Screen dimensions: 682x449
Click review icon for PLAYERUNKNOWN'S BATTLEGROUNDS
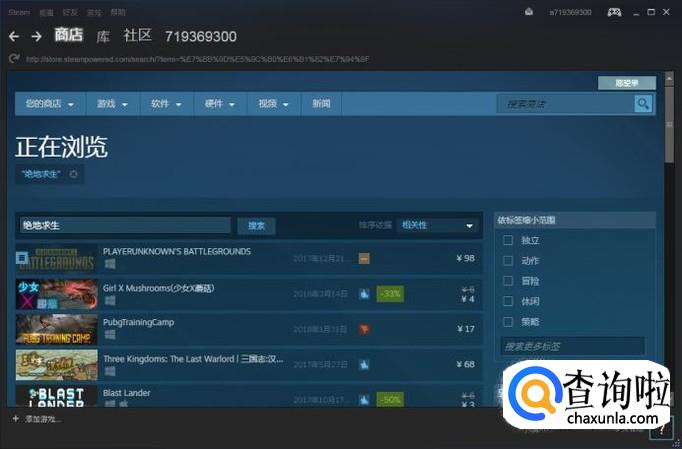[364, 259]
